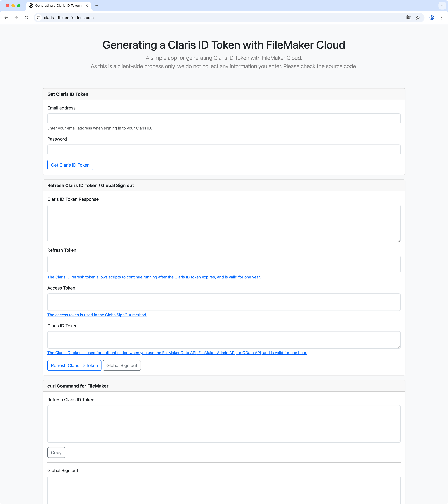Focus the Access Token textarea
The height and width of the screenshot is (504, 448).
(x=224, y=302)
